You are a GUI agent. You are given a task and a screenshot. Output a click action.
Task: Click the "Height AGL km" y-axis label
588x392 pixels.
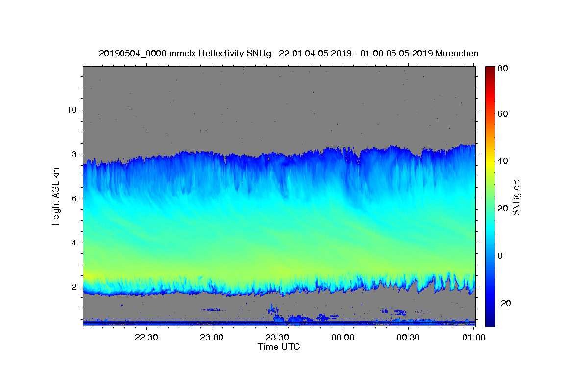pyautogui.click(x=56, y=196)
